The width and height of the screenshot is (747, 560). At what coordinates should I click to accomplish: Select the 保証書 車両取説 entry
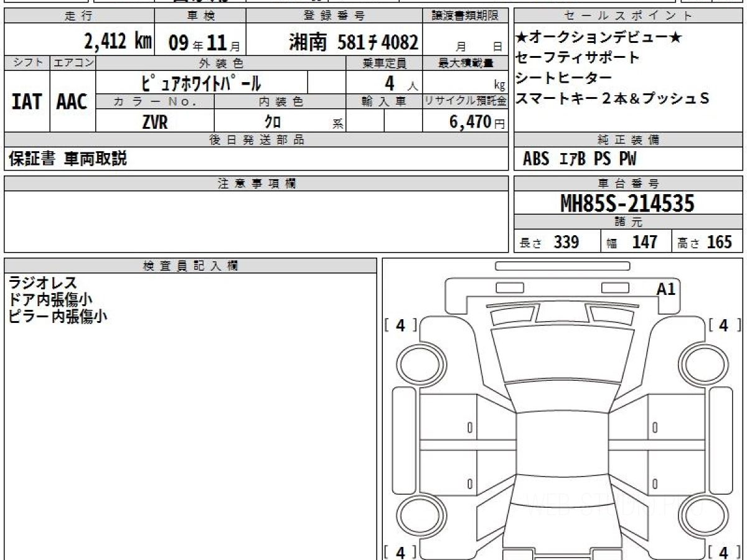68,159
